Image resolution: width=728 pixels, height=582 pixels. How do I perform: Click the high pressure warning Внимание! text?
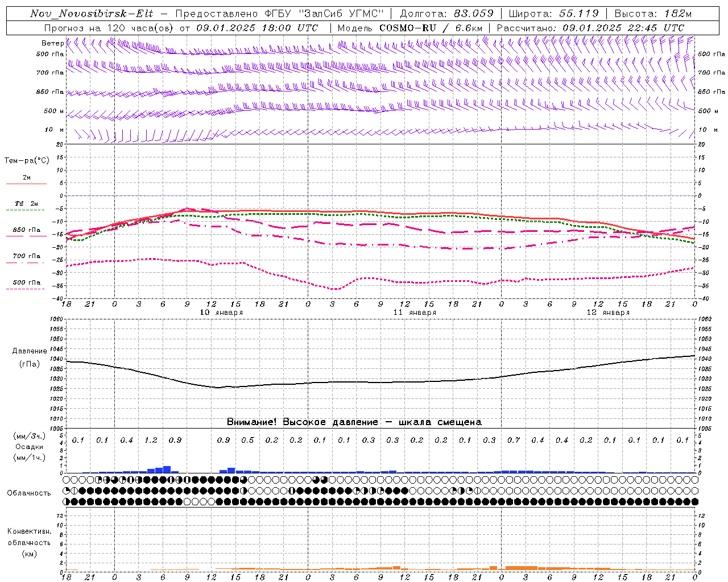coord(354,422)
